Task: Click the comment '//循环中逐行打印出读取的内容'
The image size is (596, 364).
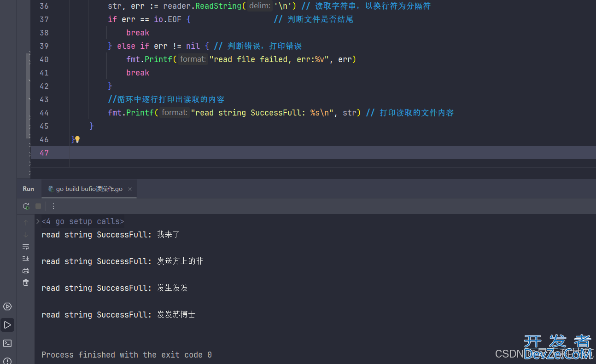Action: point(166,99)
